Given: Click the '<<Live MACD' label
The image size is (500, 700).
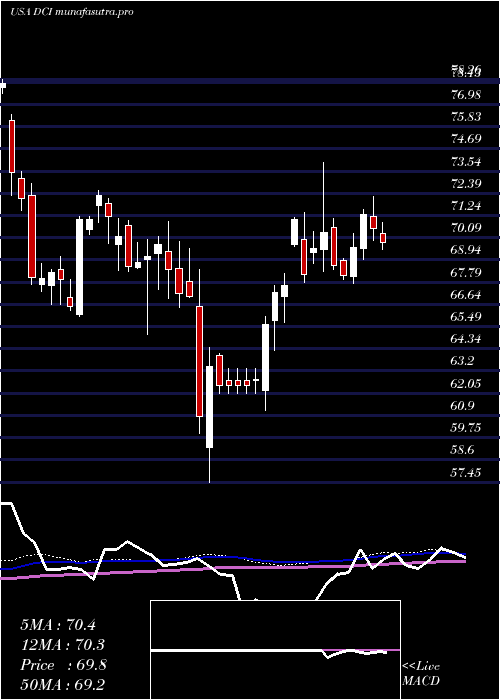Looking at the screenshot, I should coord(421,674).
